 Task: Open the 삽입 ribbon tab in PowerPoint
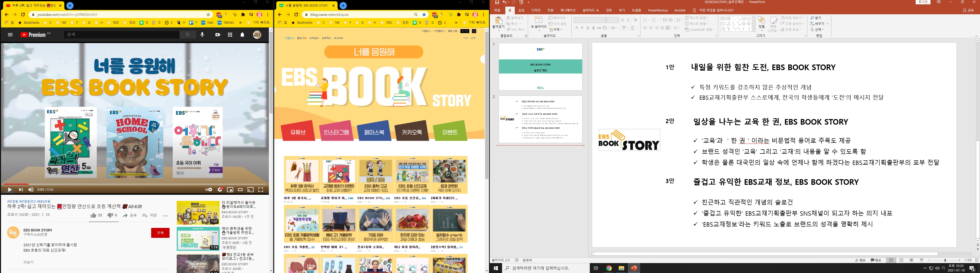point(521,10)
